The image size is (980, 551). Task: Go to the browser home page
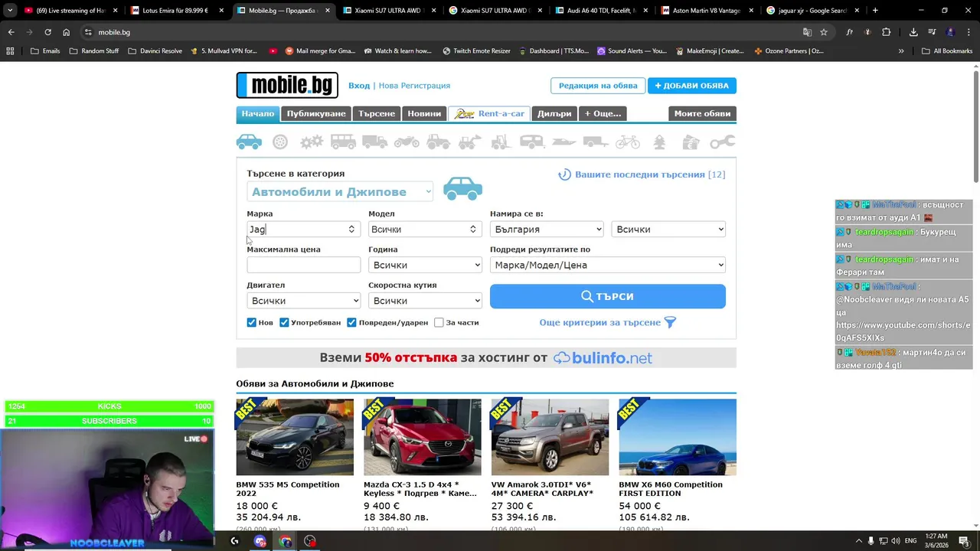click(x=67, y=32)
